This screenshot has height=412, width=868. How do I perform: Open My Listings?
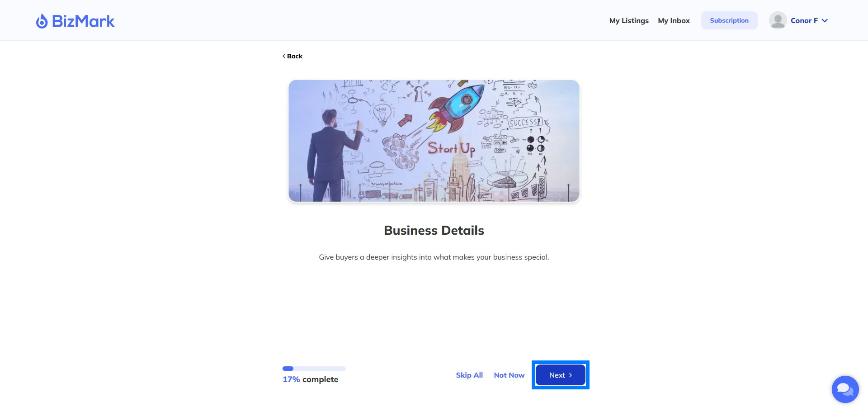629,20
